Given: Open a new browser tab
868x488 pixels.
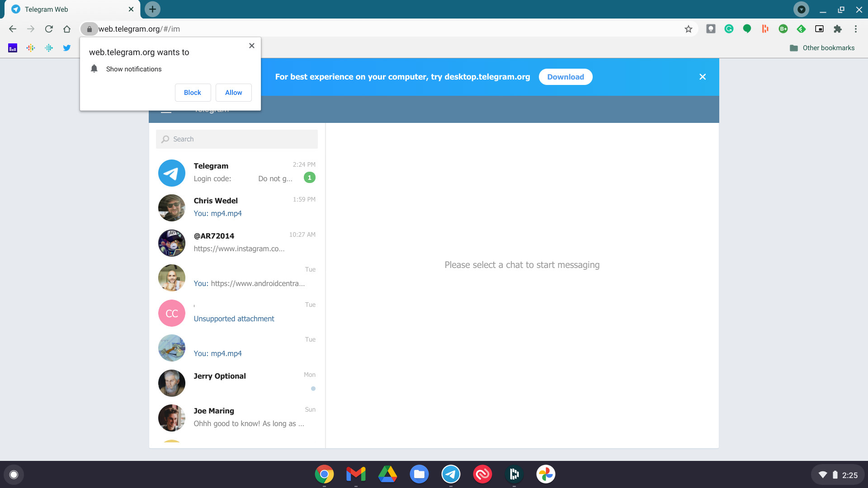Looking at the screenshot, I should click(152, 9).
